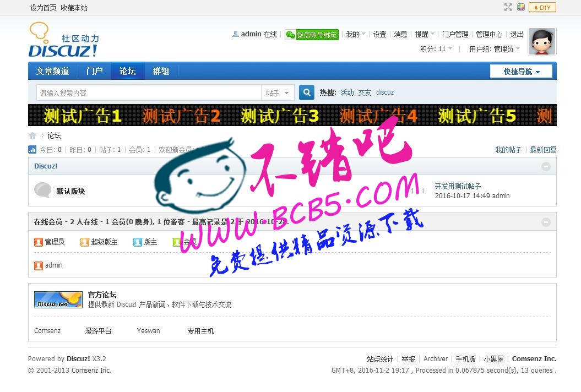The height and width of the screenshot is (392, 581).
Task: Select the 门户 nav tab
Action: 95,71
